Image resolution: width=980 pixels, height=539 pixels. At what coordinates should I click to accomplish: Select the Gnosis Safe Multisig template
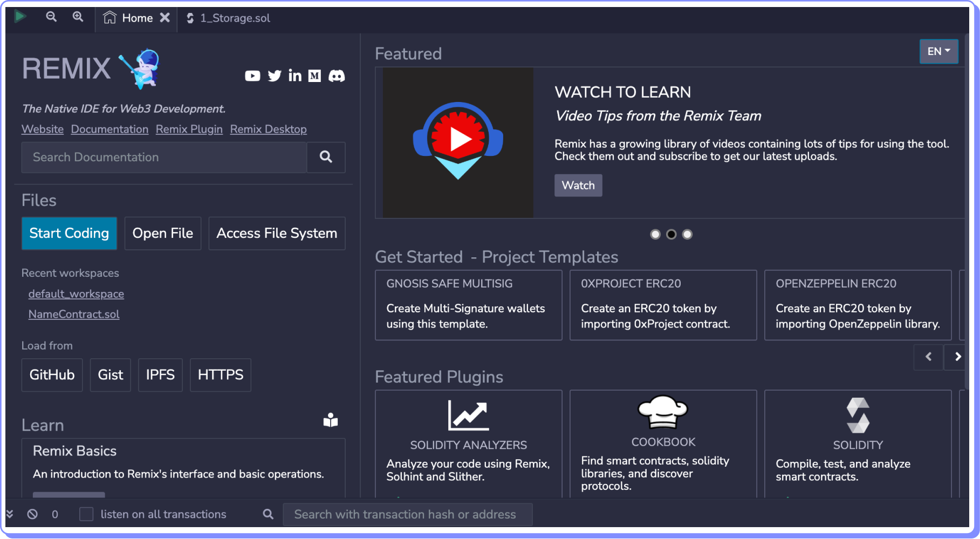click(469, 305)
